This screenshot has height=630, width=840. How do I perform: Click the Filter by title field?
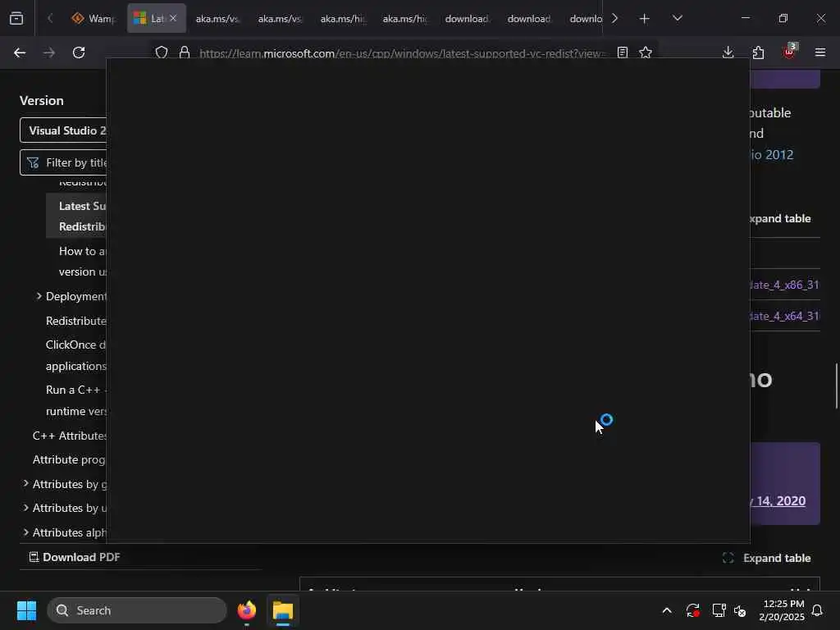[x=63, y=162]
